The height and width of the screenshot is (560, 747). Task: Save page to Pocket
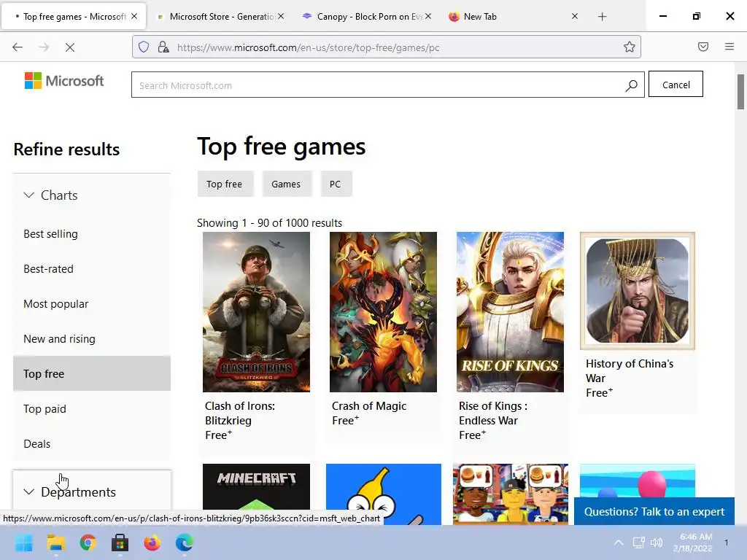[x=703, y=47]
